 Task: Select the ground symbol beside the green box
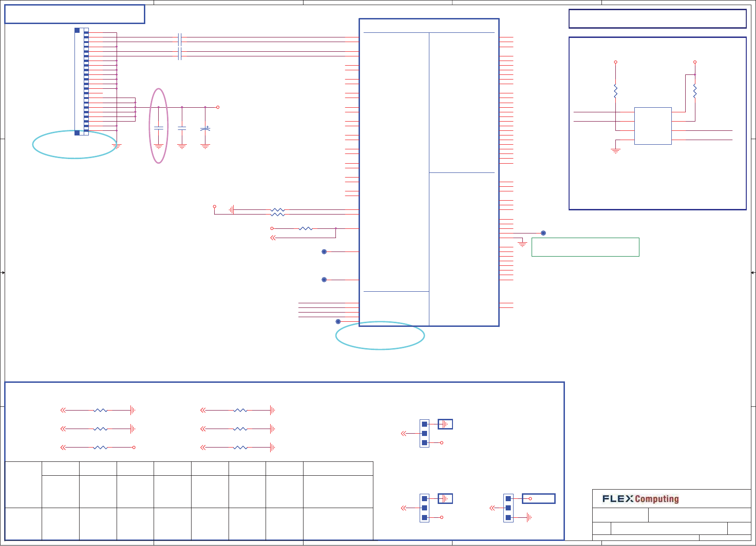point(522,243)
